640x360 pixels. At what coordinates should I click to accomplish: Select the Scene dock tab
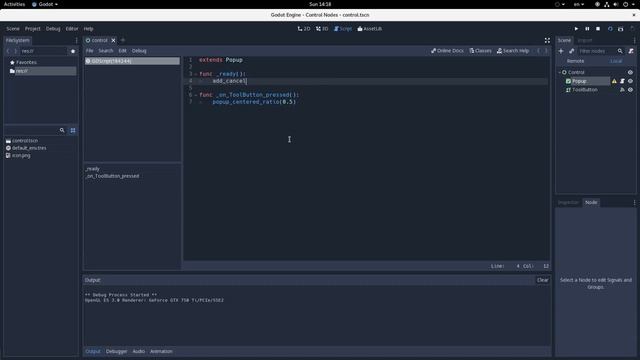coord(564,40)
